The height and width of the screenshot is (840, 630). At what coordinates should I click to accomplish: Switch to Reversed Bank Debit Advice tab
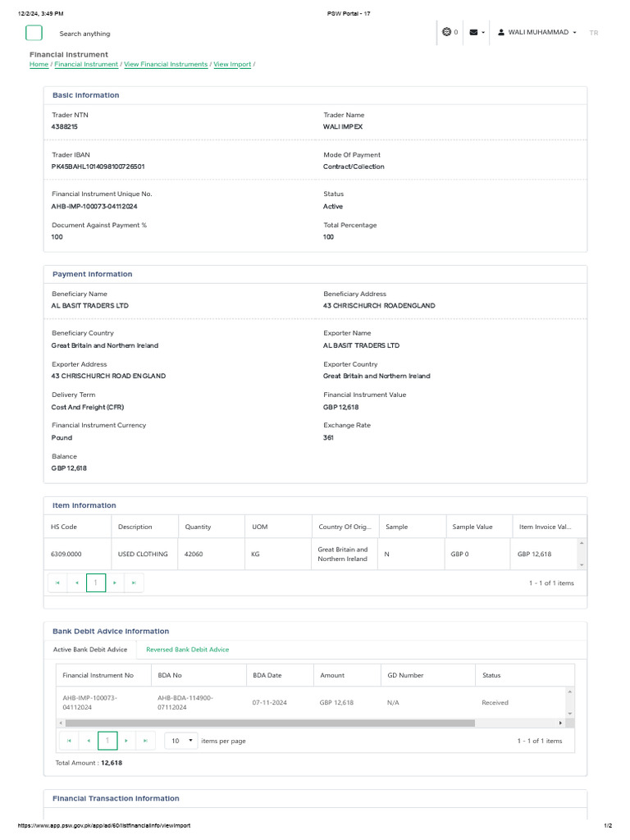pyautogui.click(x=187, y=650)
